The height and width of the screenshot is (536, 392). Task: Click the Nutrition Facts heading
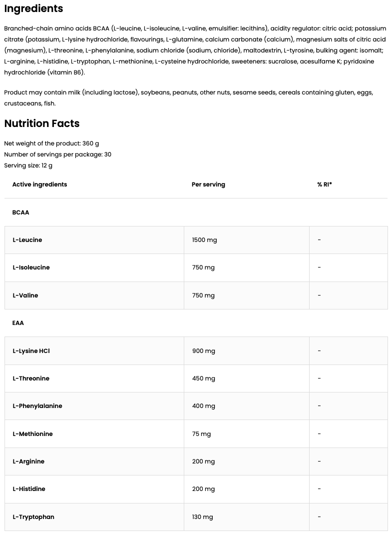point(42,123)
